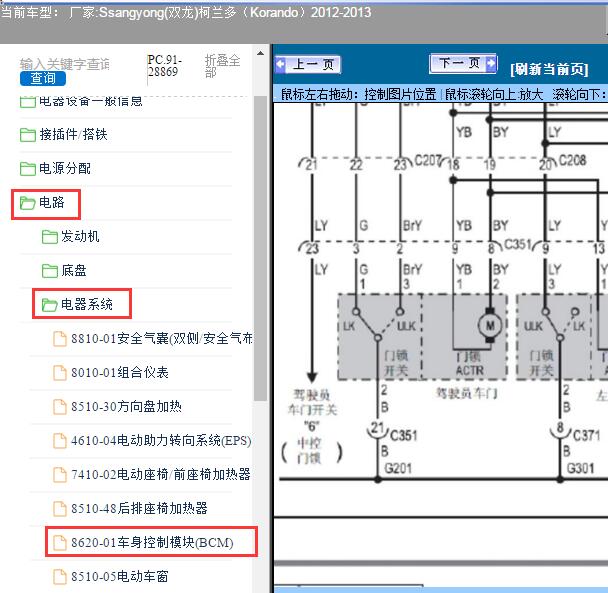Click the C208 connector label

(x=573, y=160)
